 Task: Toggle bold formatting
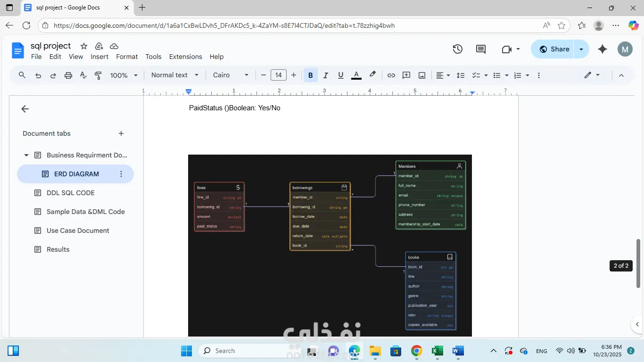pyautogui.click(x=310, y=75)
